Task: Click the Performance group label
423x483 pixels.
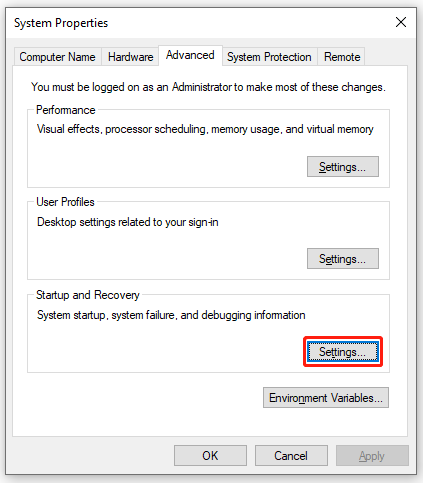Action: 66,110
